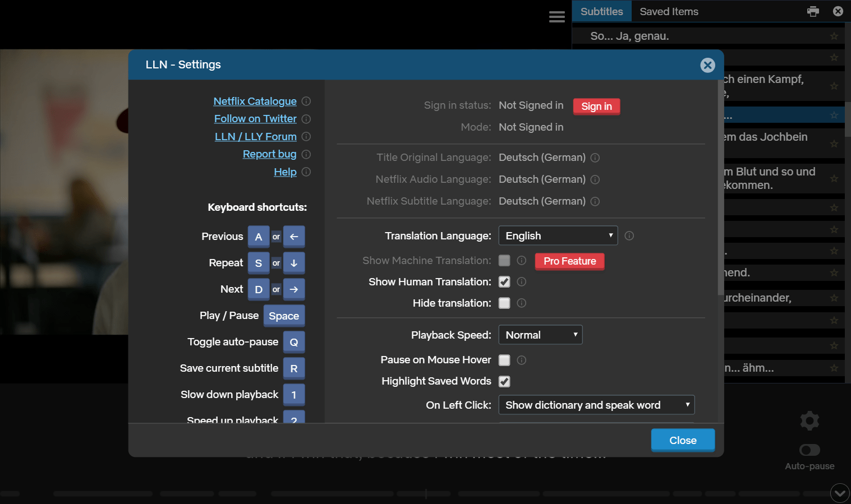Turn on the Auto-pause toggle
The width and height of the screenshot is (851, 504).
click(x=809, y=450)
